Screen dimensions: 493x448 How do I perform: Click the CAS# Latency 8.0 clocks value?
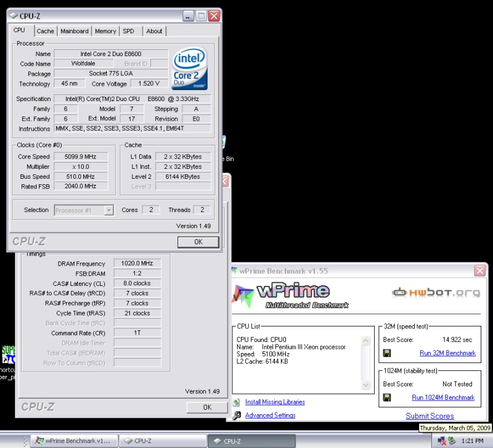coord(137,283)
